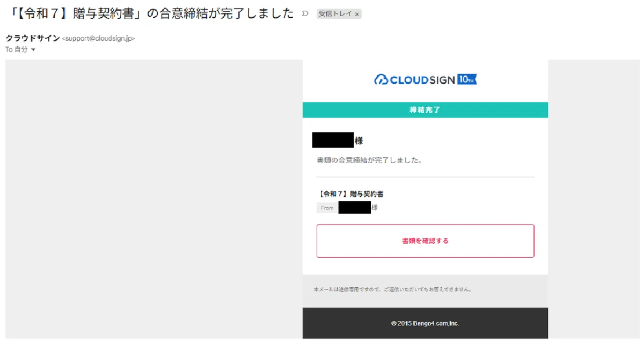Select the email subject heading text
Image resolution: width=644 pixels, height=342 pixels.
click(x=148, y=14)
